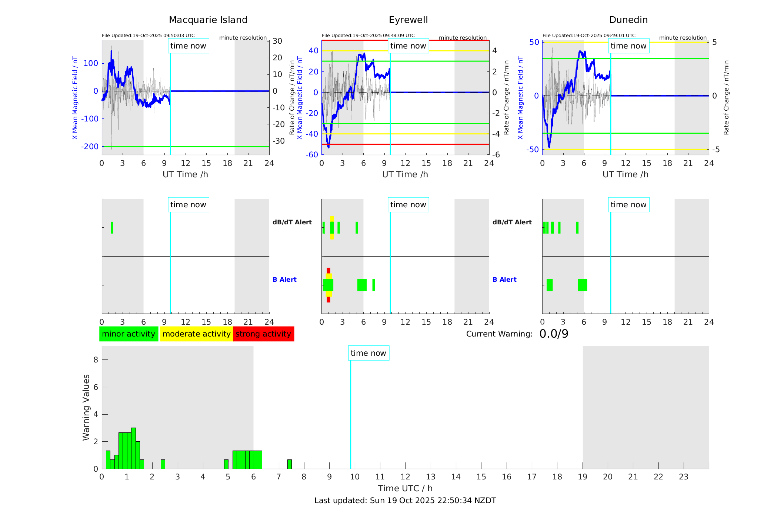The width and height of the screenshot is (784, 532).
Task: Click the Eyrewell File Updated timestamp
Action: tap(368, 36)
